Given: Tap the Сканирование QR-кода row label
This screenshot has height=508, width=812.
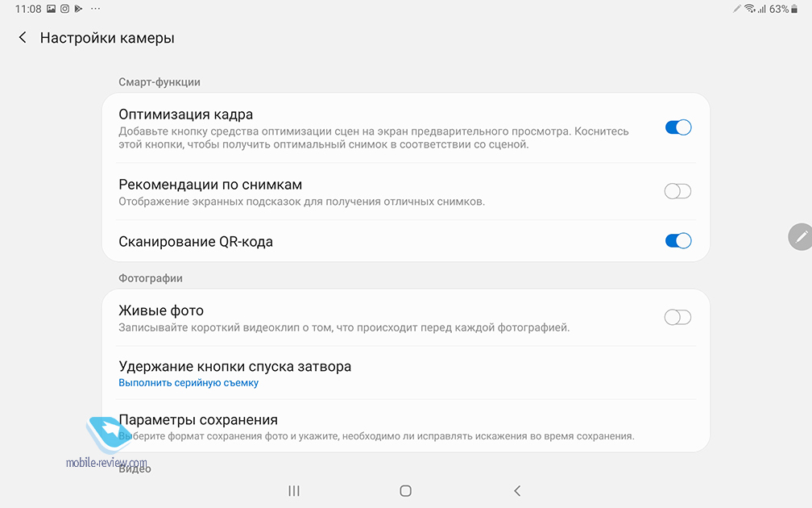Looking at the screenshot, I should pos(196,242).
